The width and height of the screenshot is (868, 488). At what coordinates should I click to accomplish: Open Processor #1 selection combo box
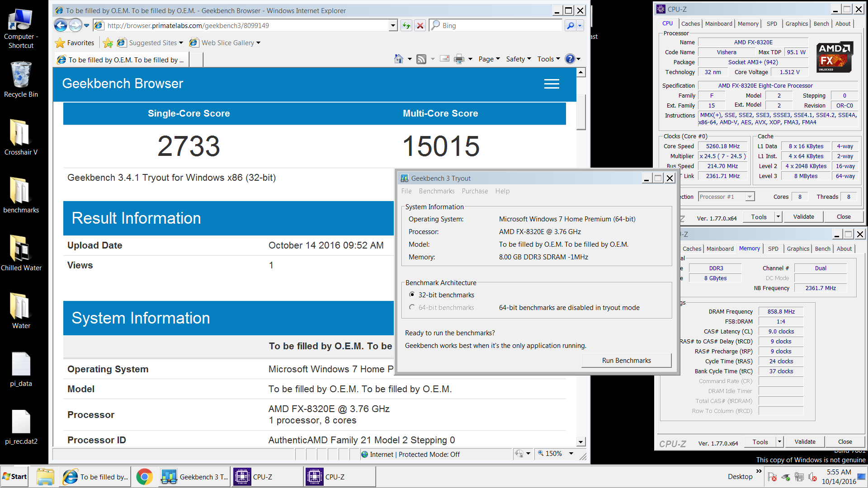[726, 197]
